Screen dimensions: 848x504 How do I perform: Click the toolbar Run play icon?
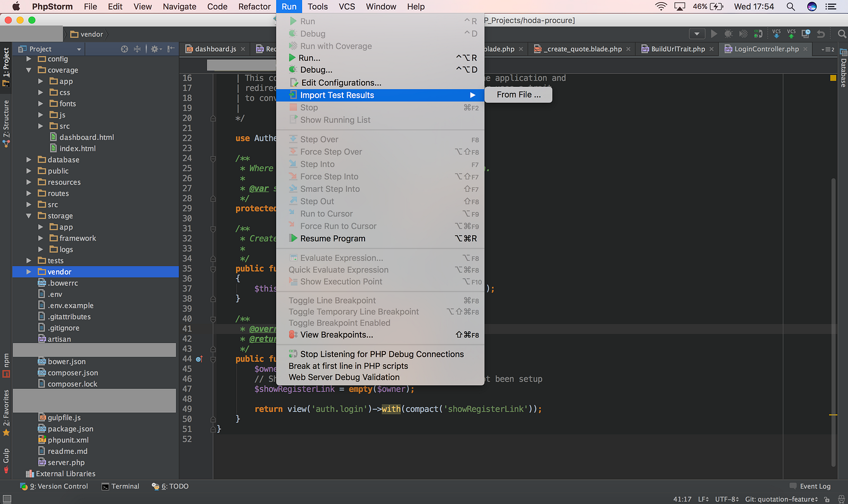(x=714, y=34)
